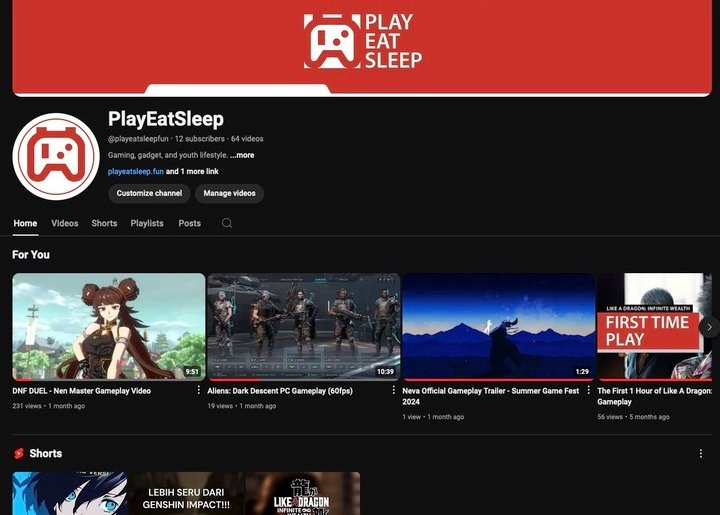
Task: Open the PlayEatSleep channel avatar
Action: tap(56, 157)
